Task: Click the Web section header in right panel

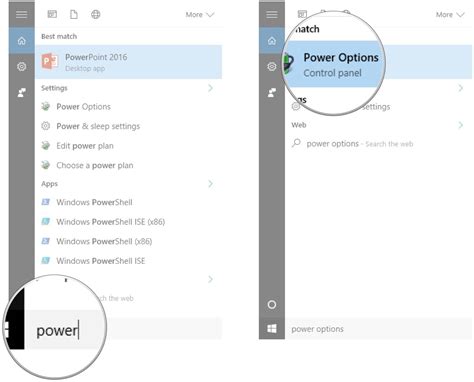Action: (x=299, y=125)
